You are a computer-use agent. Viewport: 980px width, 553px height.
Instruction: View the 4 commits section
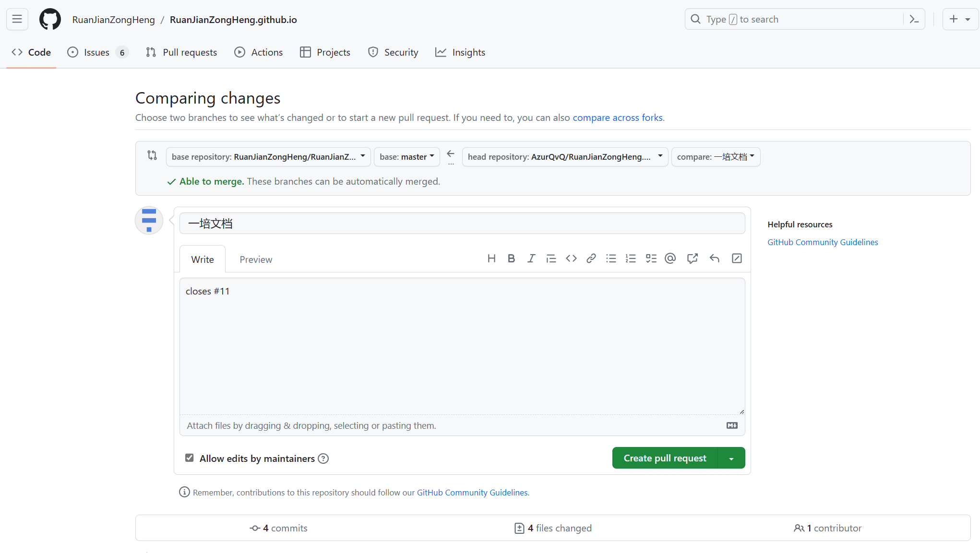click(x=278, y=528)
